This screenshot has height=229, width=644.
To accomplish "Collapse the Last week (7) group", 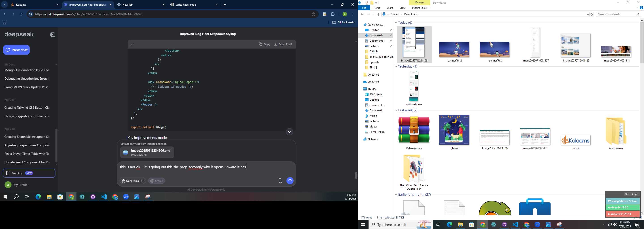I will 396,110.
